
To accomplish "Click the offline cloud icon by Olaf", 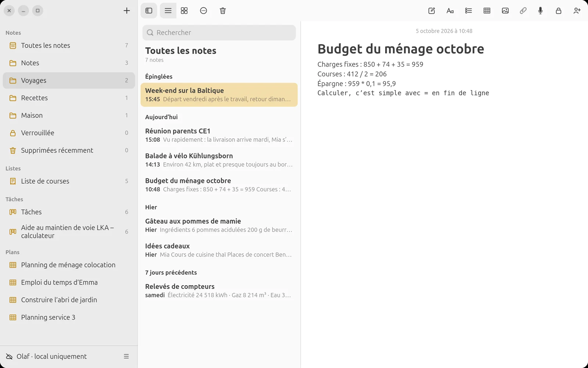I will point(9,356).
